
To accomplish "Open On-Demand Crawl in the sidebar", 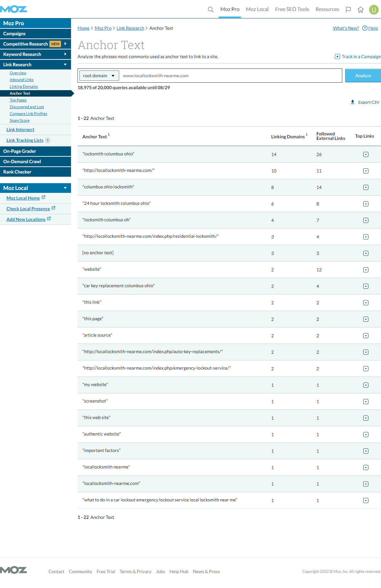I will click(36, 162).
